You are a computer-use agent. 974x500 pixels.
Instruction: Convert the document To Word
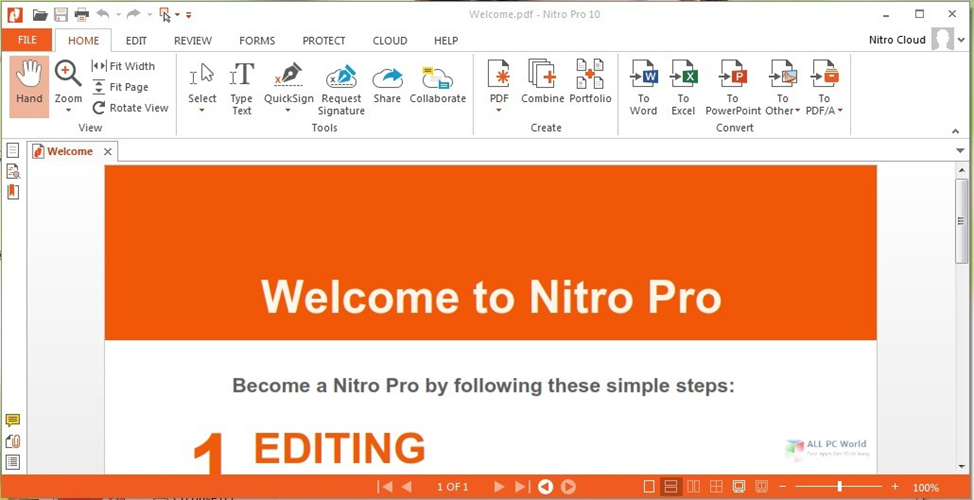pyautogui.click(x=643, y=88)
